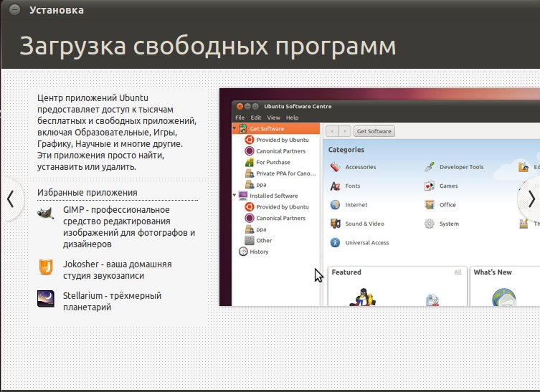Open the Developer Tools category icon
The width and height of the screenshot is (540, 392).
(430, 167)
